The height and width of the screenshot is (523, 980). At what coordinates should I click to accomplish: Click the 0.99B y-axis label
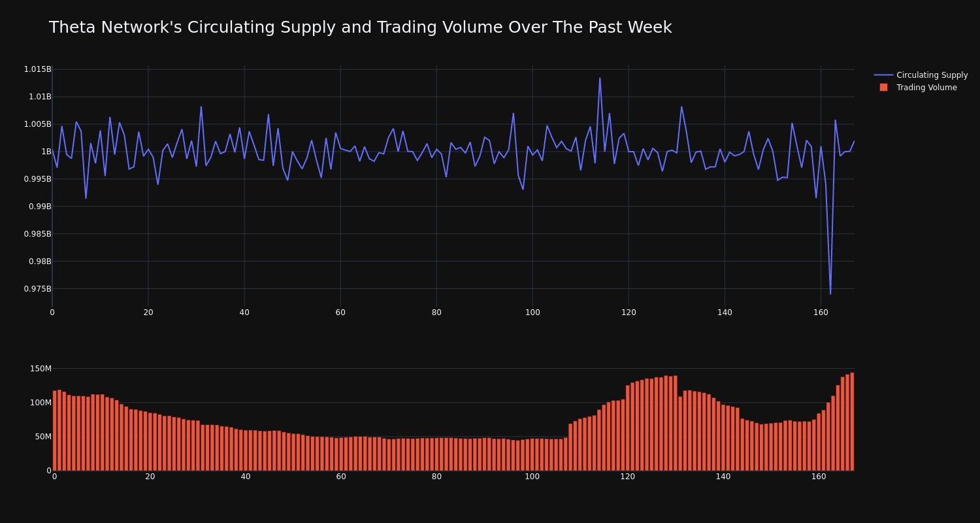tap(40, 207)
